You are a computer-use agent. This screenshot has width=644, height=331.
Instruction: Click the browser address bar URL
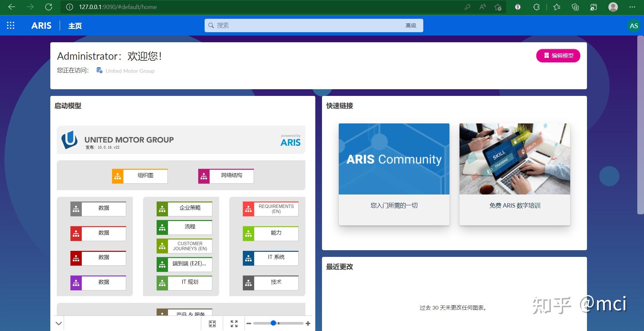click(118, 7)
